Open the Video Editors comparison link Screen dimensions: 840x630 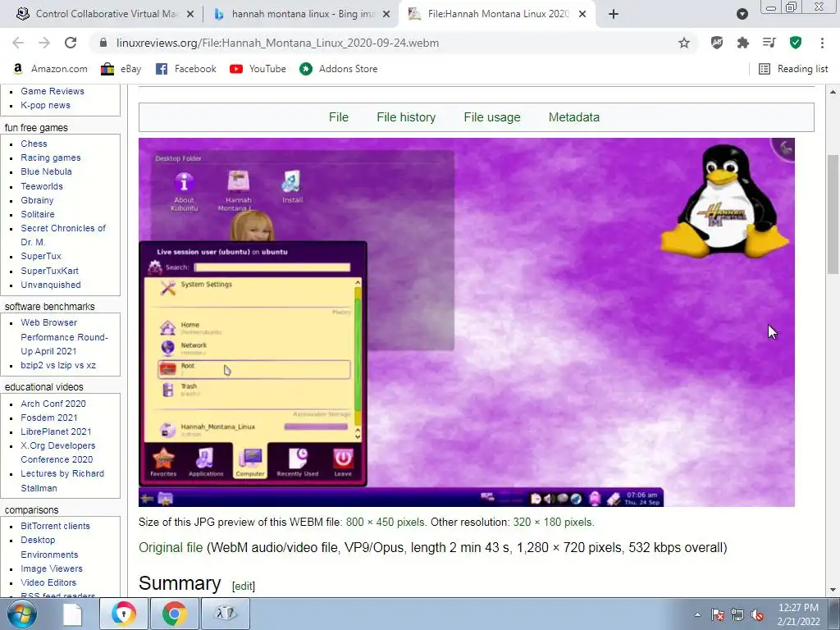click(48, 582)
